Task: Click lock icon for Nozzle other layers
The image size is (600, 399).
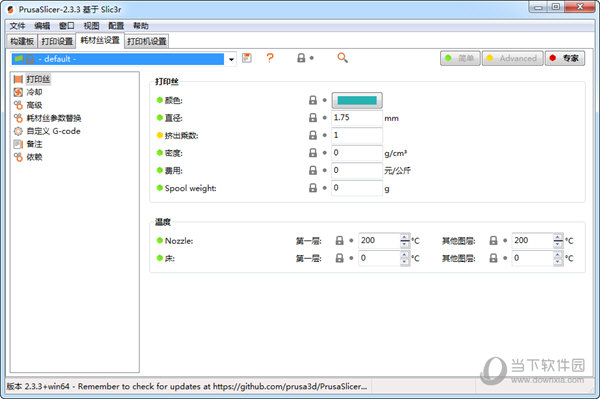Action: coord(494,241)
